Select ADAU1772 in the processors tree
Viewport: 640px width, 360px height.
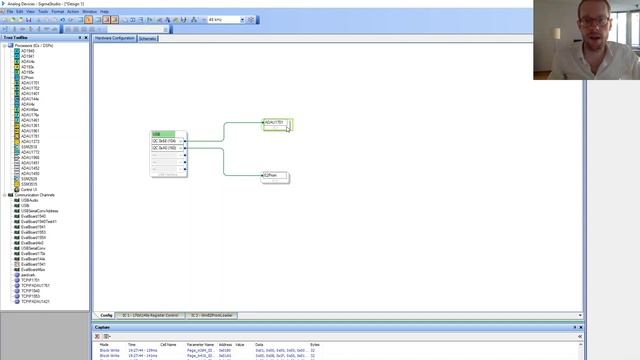(30, 152)
